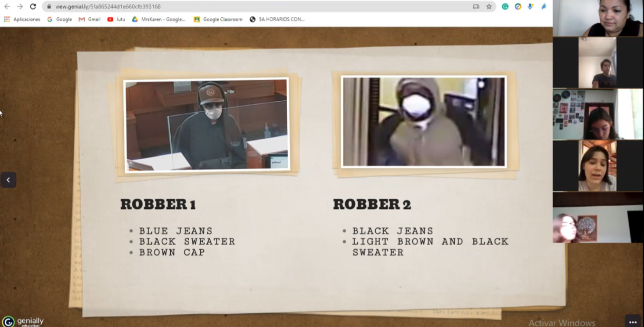The image size is (644, 327).
Task: Go back using the browser back arrow
Action: click(7, 7)
